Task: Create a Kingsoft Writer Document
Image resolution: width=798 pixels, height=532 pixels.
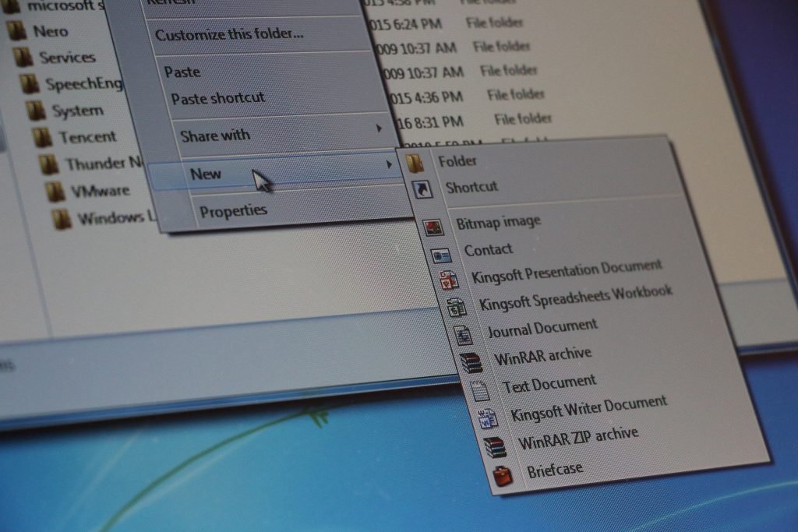Action: tap(588, 407)
